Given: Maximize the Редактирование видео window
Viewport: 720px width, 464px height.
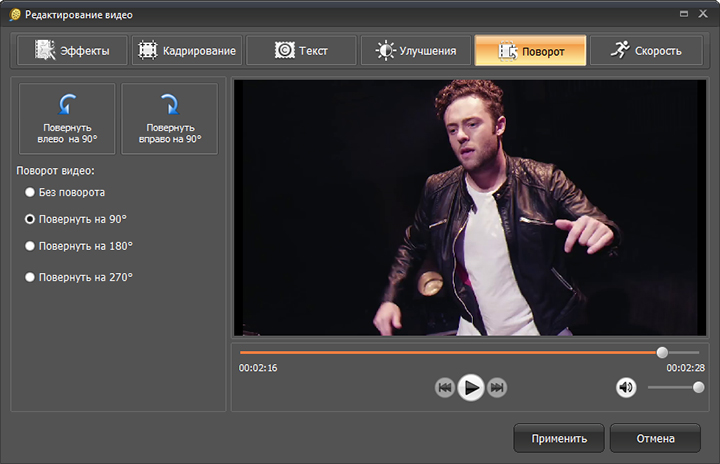Looking at the screenshot, I should pos(684,14).
